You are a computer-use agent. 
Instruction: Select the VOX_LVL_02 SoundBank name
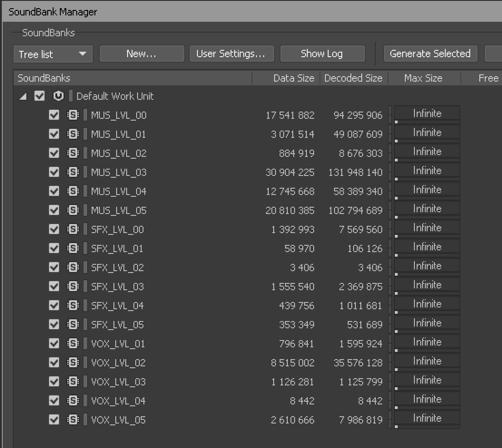pos(118,363)
